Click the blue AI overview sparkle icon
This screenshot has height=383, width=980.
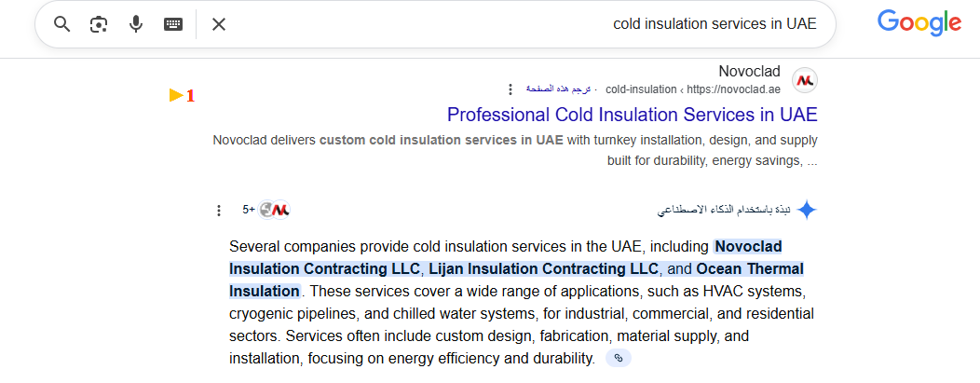click(x=807, y=210)
